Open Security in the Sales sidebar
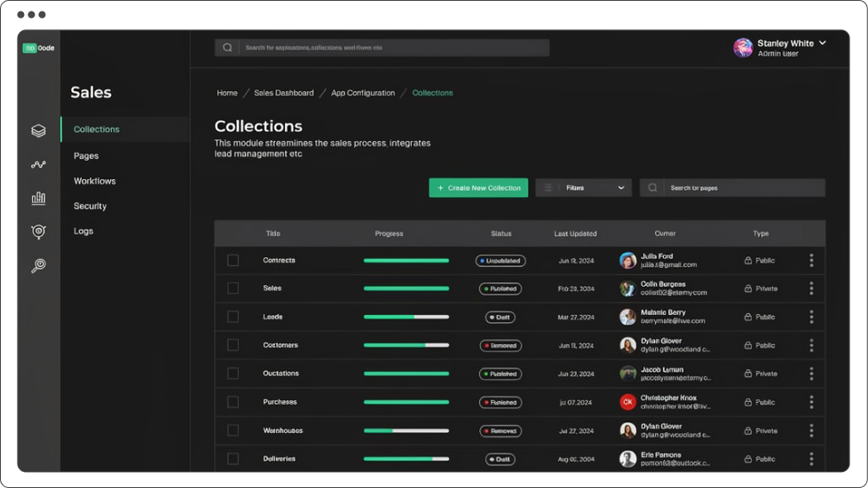Viewport: 868px width, 488px height. (90, 206)
